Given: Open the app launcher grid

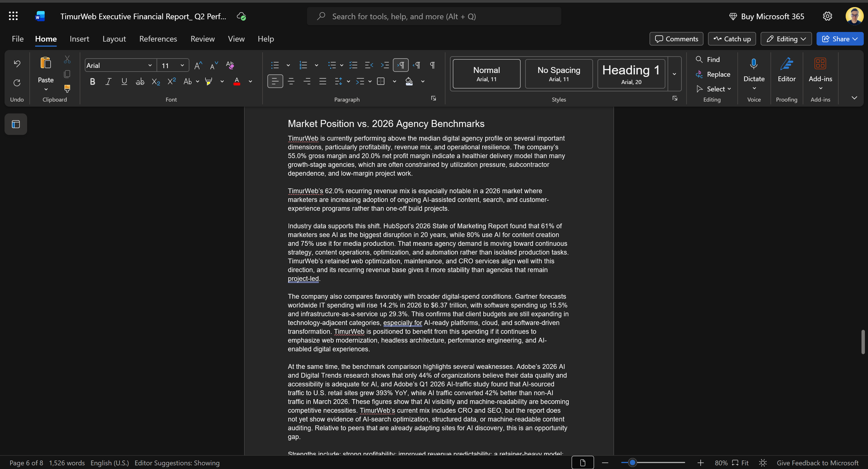Looking at the screenshot, I should [x=13, y=16].
